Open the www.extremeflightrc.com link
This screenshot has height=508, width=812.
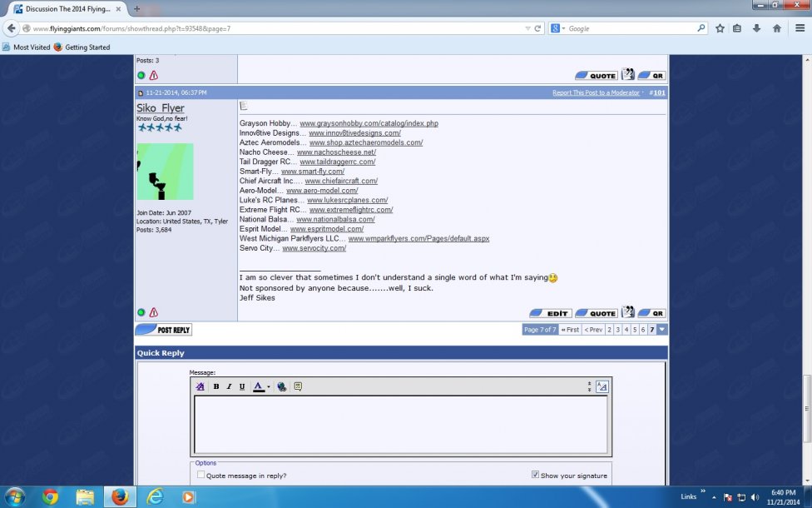tap(351, 209)
